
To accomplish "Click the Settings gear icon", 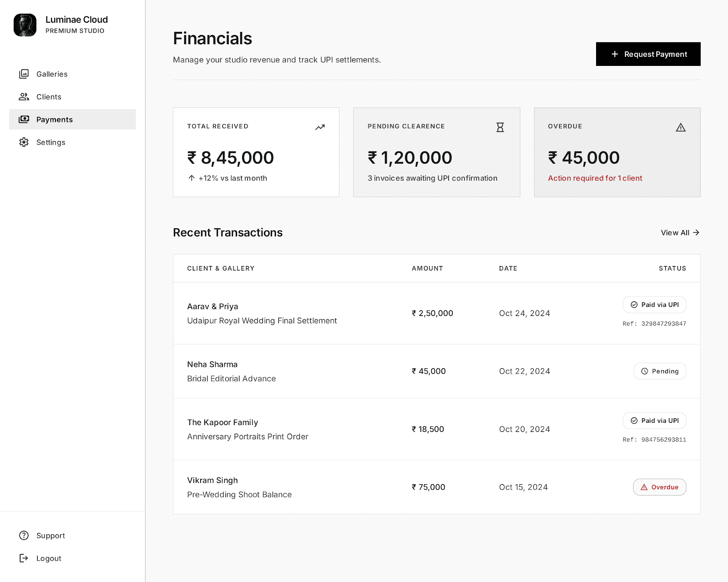I will pos(24,142).
